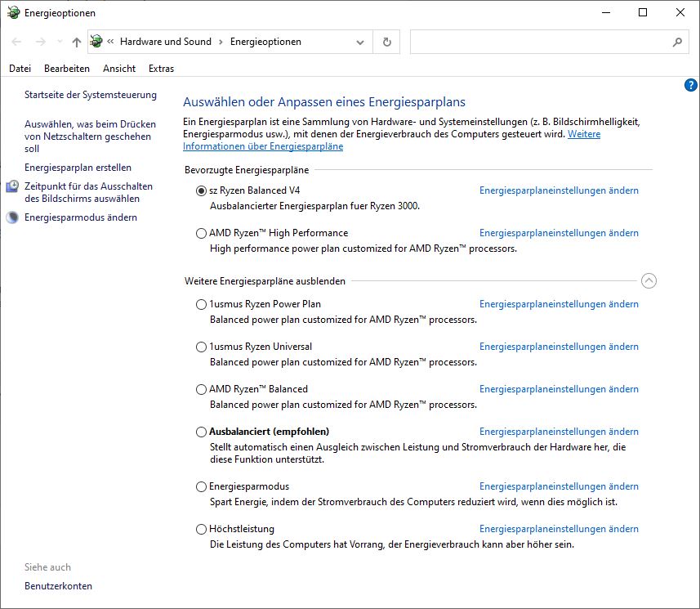Screen dimensions: 700x609
Task: Click Hardware und Sound breadcrumb
Action: pyautogui.click(x=166, y=42)
